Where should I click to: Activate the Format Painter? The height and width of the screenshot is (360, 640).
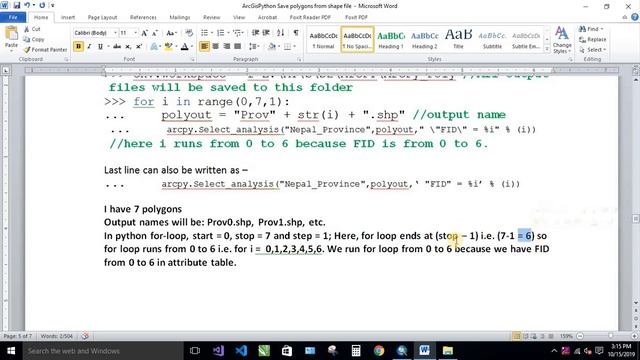tap(45, 49)
